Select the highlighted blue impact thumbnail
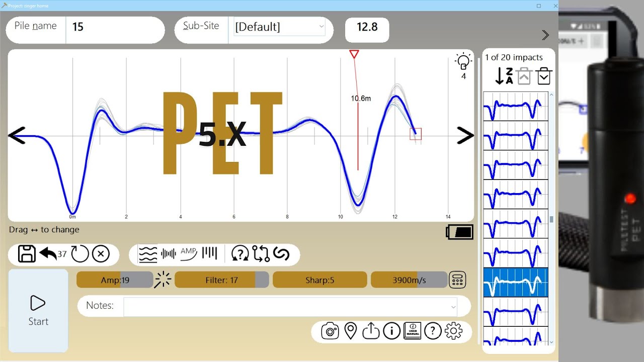This screenshot has height=362, width=644. [x=516, y=283]
